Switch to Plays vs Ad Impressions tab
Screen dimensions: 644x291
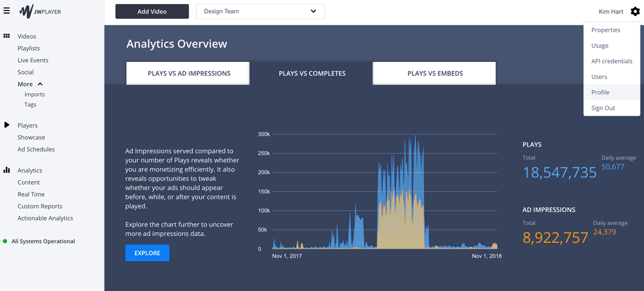click(188, 73)
